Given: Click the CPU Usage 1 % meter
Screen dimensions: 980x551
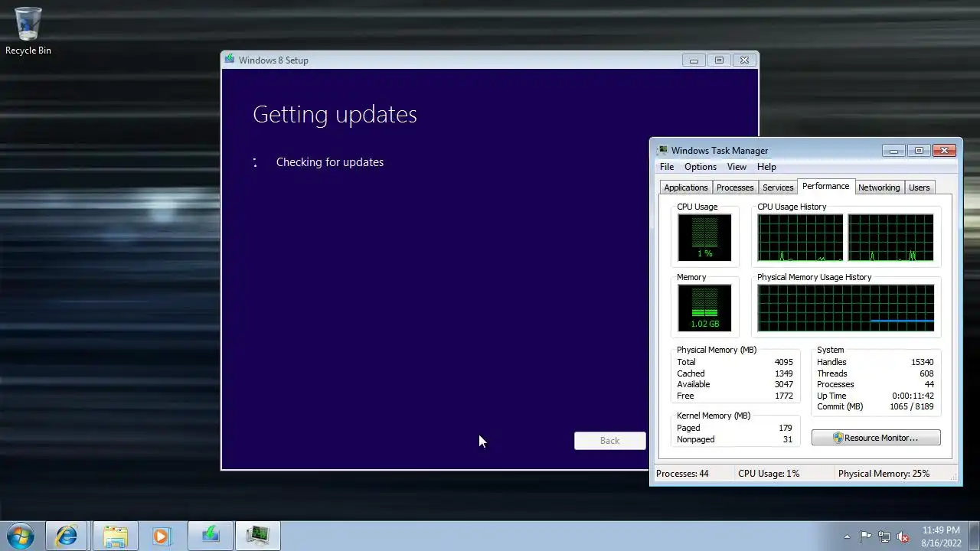Looking at the screenshot, I should click(704, 238).
